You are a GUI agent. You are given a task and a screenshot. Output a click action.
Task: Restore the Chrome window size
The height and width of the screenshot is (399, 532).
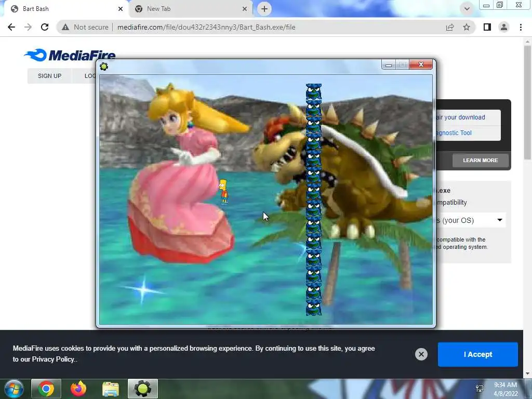[499, 5]
